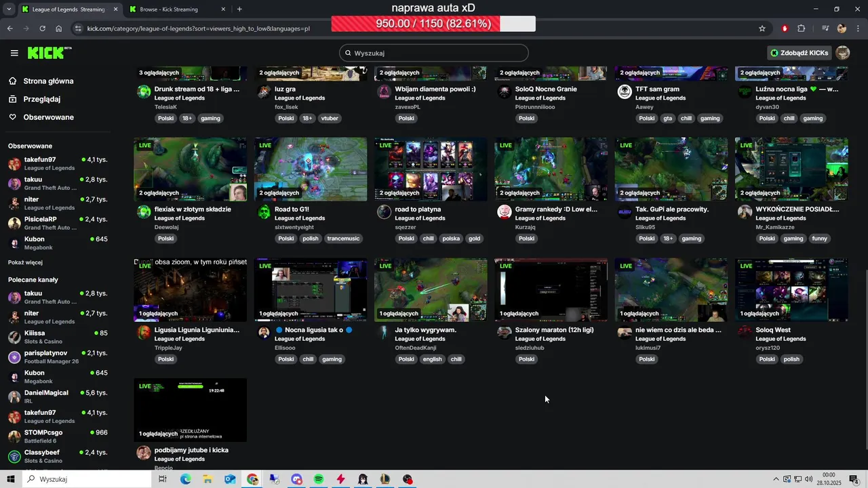Open the Windows Start menu
The height and width of the screenshot is (488, 868).
(10, 479)
